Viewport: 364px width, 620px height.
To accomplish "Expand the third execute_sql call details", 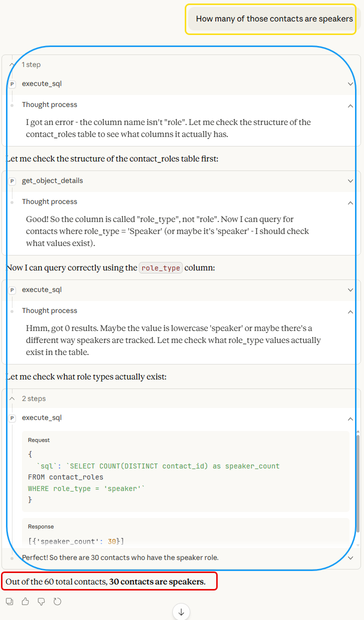I will (x=350, y=289).
